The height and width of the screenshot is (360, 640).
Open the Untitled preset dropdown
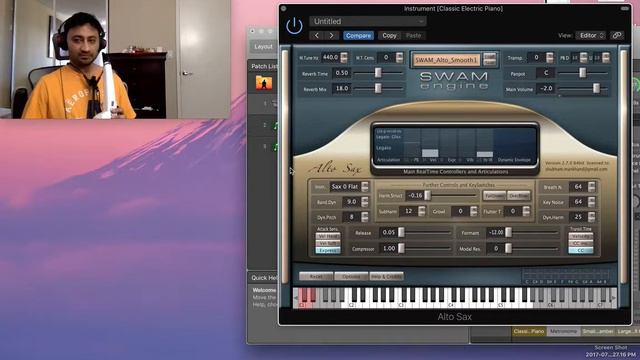point(368,21)
